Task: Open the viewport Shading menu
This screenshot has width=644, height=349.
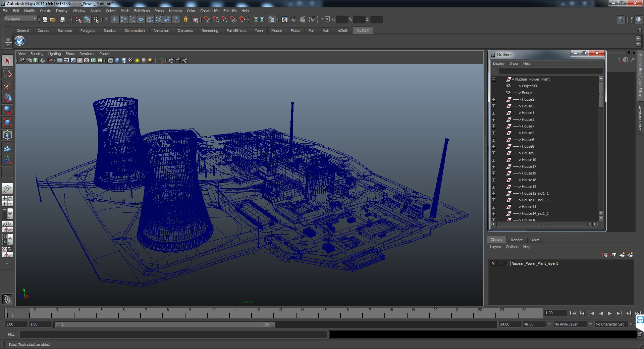Action: [x=37, y=54]
